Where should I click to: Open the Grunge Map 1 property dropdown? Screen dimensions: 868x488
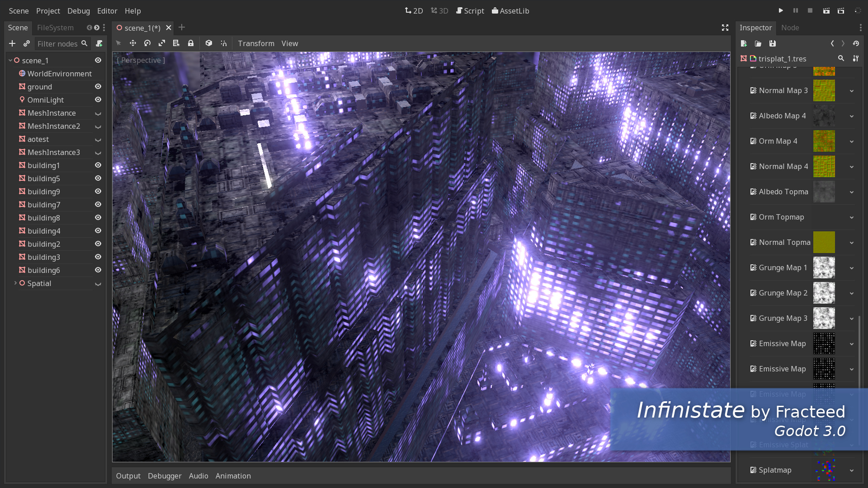click(852, 267)
